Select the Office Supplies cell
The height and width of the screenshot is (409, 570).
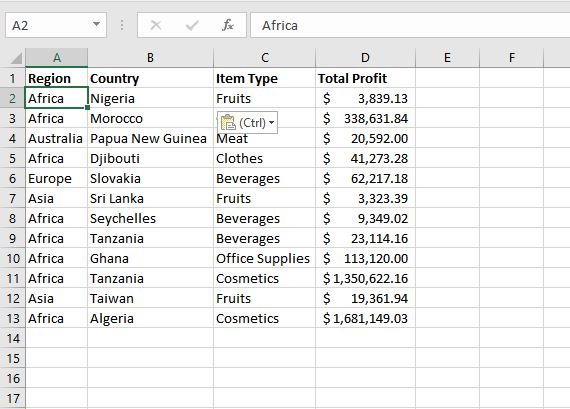pos(264,258)
